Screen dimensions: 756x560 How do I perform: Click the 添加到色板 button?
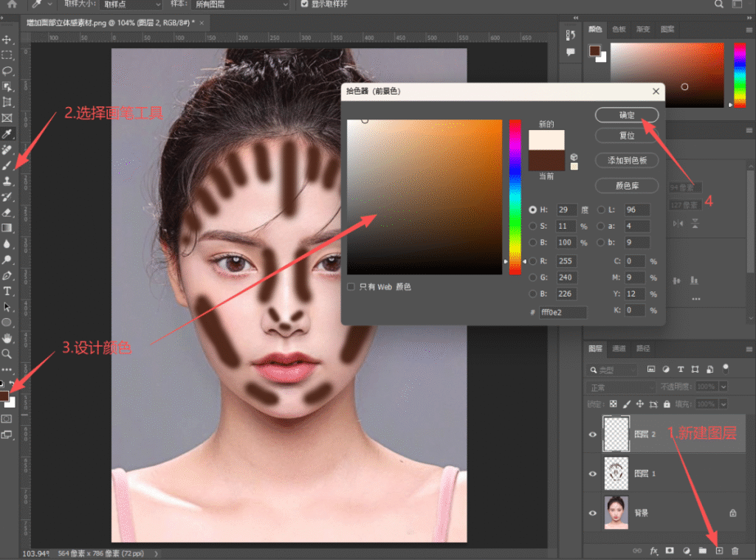coord(627,161)
